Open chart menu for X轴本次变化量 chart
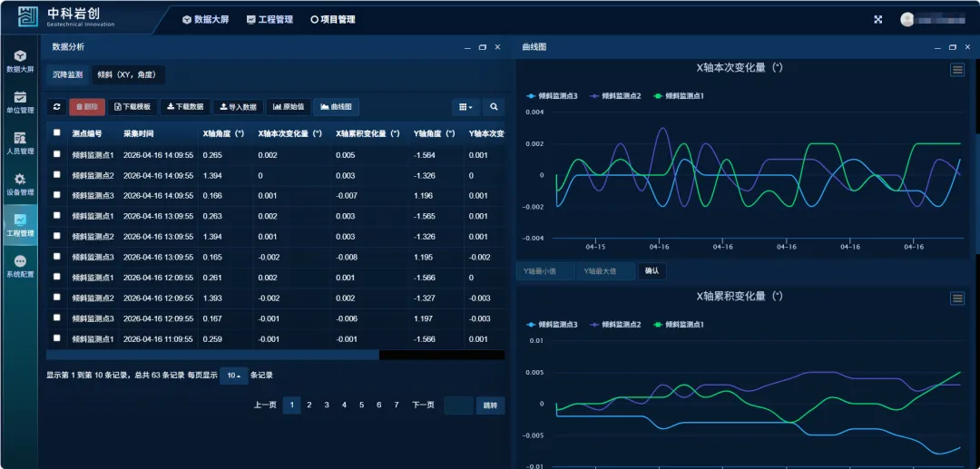 click(x=956, y=70)
